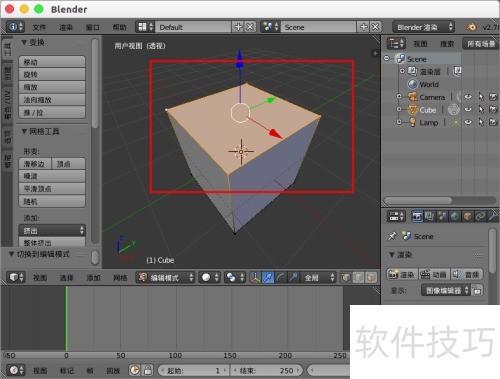This screenshot has width=500, height=379.
Task: Switch to vertex select mode
Action: pyautogui.click(x=346, y=277)
